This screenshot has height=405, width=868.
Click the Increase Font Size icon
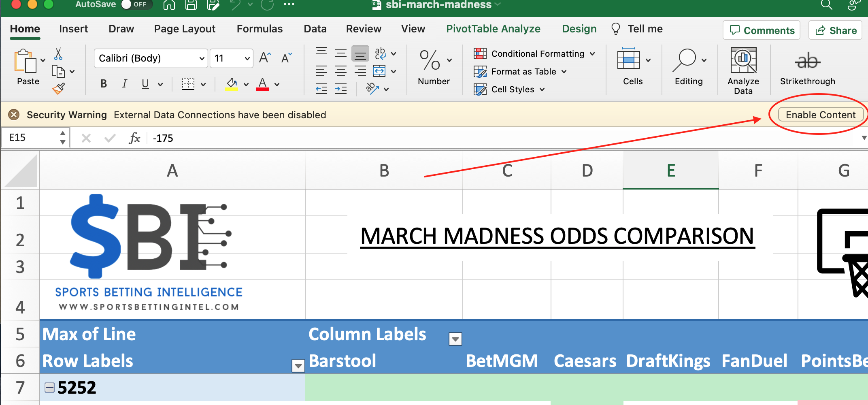pyautogui.click(x=264, y=58)
